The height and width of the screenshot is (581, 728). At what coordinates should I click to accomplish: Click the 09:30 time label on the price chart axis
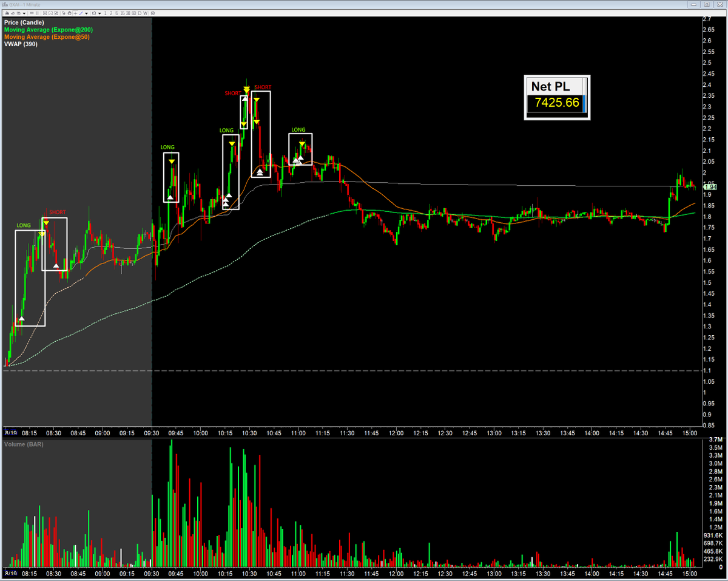pyautogui.click(x=152, y=432)
